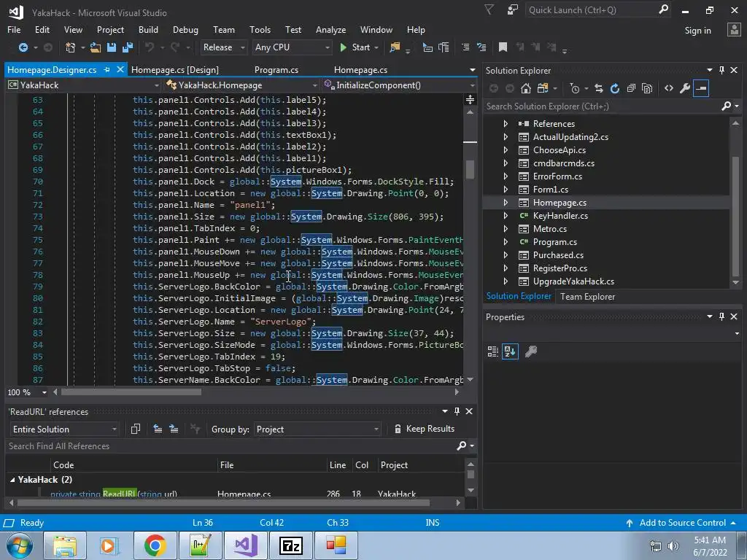747x560 pixels.
Task: Click the Windows Start orb on taskbar
Action: pyautogui.click(x=19, y=545)
